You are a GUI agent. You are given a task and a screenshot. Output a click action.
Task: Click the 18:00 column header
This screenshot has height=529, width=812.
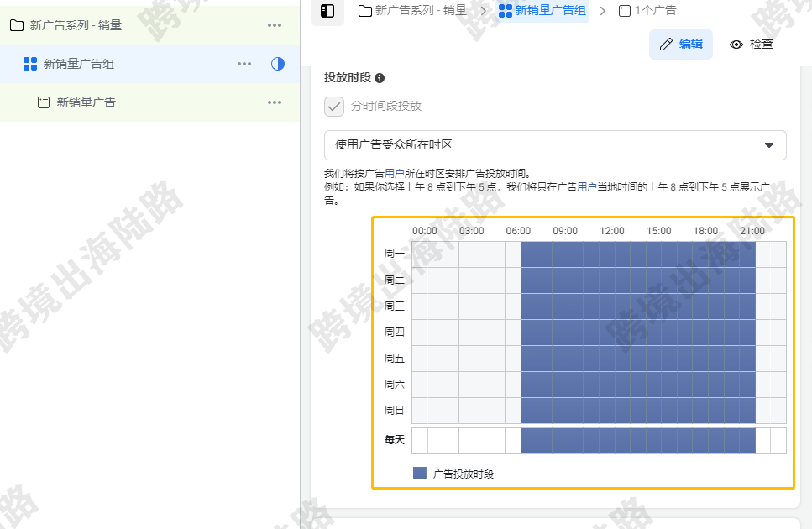coord(706,231)
